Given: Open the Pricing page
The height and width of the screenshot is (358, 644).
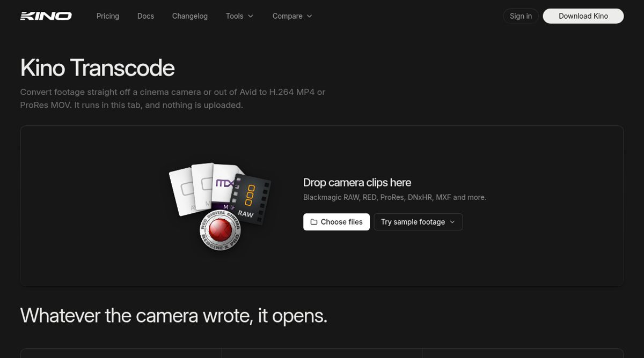Looking at the screenshot, I should point(108,16).
